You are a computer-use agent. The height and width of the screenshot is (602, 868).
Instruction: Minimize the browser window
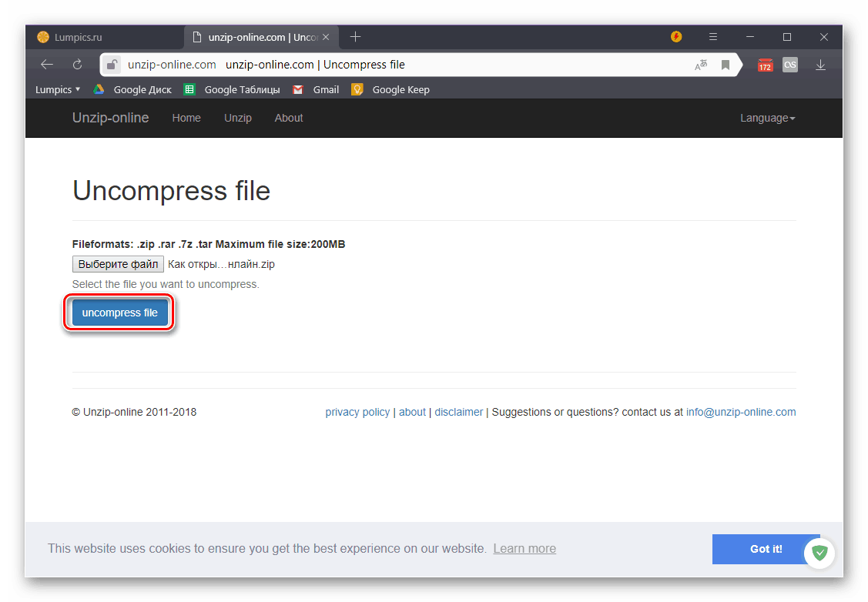[x=750, y=37]
